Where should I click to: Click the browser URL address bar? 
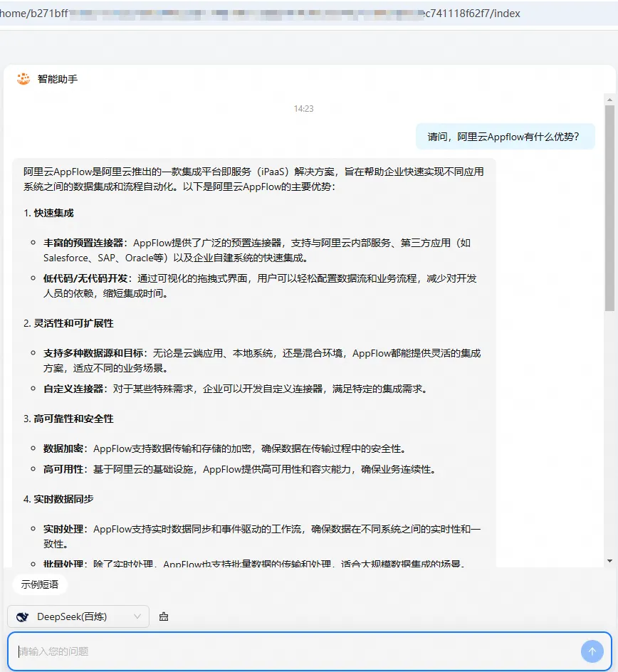click(x=309, y=14)
